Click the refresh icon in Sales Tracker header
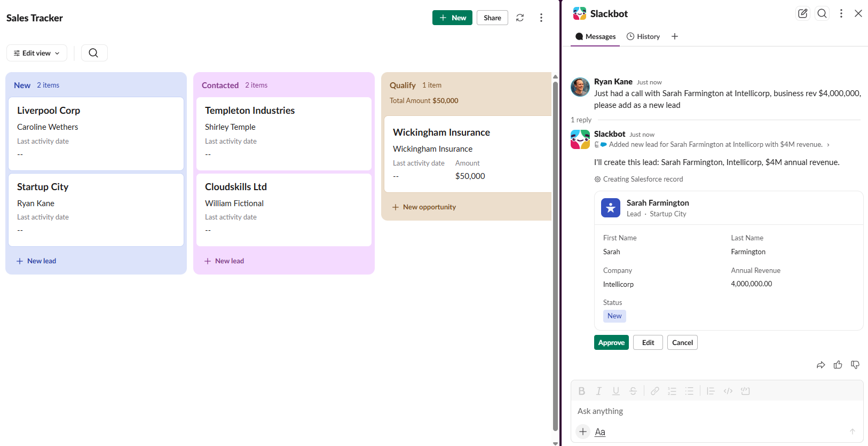 coord(520,18)
